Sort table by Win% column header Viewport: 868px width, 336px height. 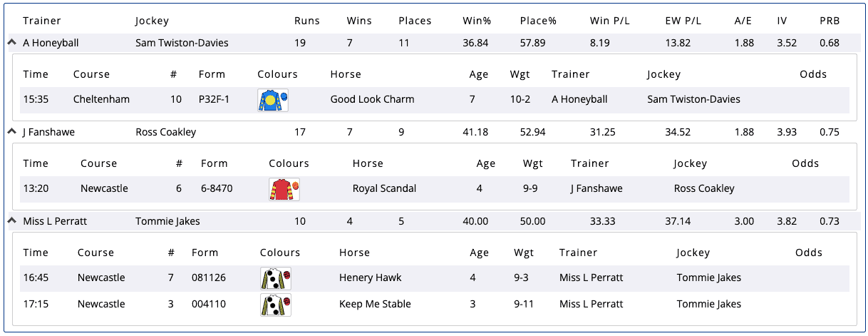pyautogui.click(x=477, y=21)
